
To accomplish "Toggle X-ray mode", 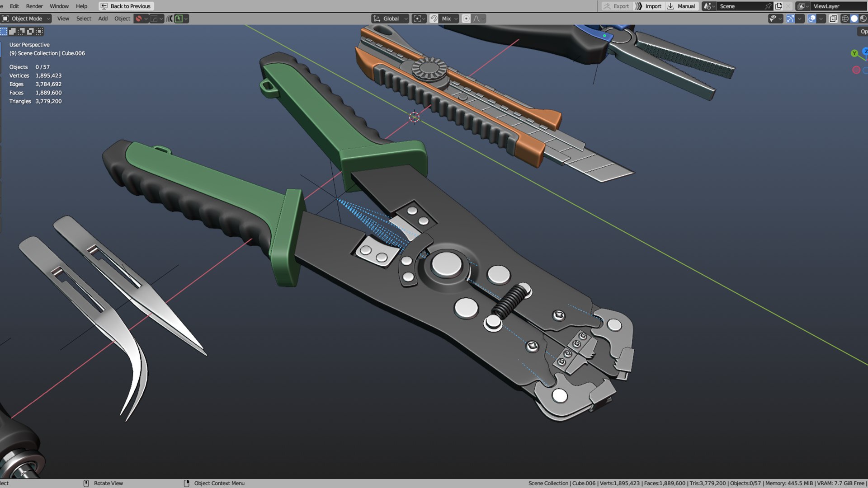I will (x=833, y=19).
